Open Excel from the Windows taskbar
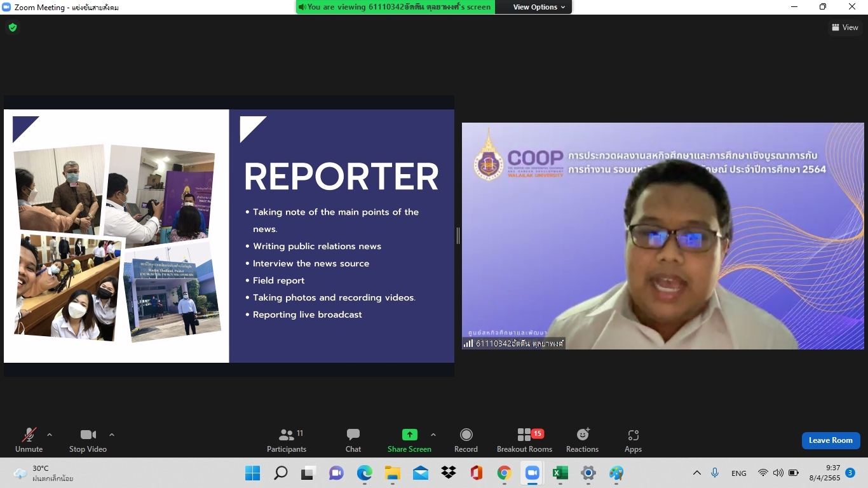The width and height of the screenshot is (868, 488). click(x=560, y=473)
